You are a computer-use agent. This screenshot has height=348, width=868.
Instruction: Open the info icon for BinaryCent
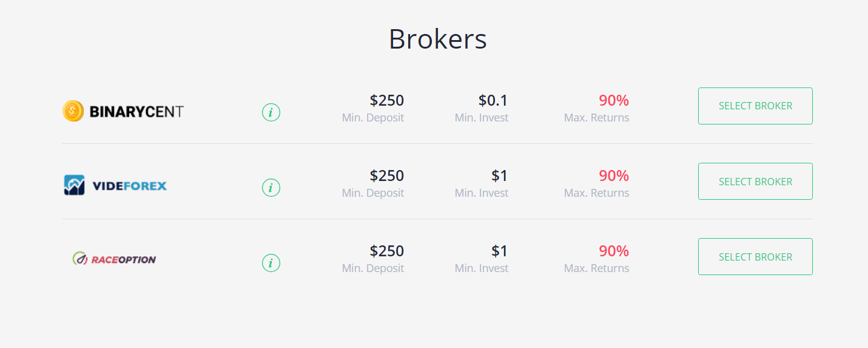pos(271,112)
